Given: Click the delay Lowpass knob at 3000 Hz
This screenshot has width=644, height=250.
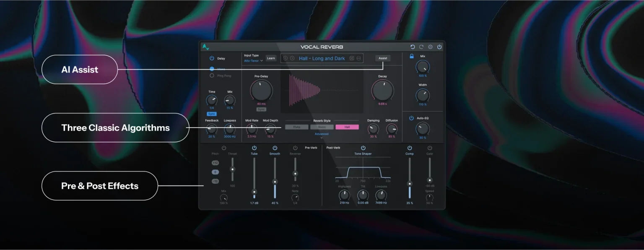Looking at the screenshot, I should point(230,129).
